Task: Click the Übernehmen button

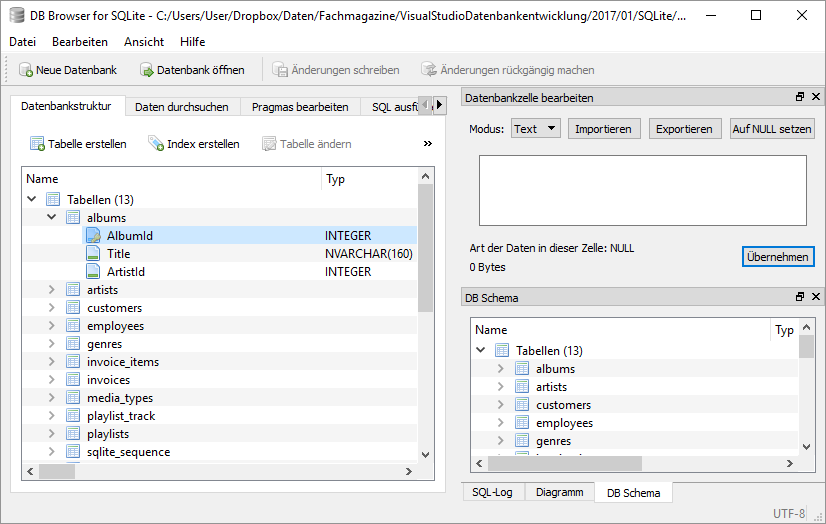Action: pyautogui.click(x=778, y=256)
